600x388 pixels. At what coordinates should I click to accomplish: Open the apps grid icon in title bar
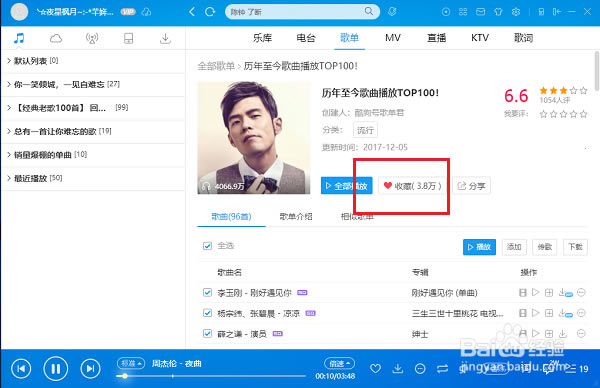coord(463,12)
